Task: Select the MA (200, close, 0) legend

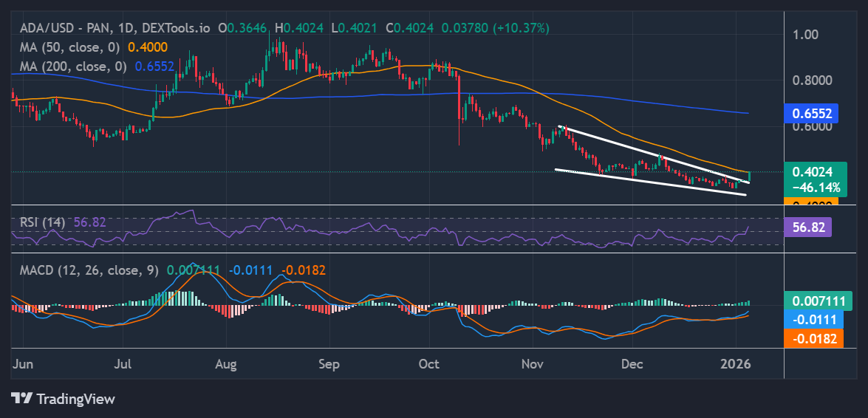Action: click(70, 66)
